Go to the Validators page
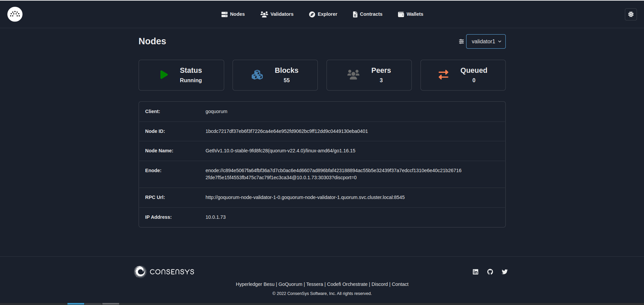Screen dimensions: 644x305 point(277,14)
